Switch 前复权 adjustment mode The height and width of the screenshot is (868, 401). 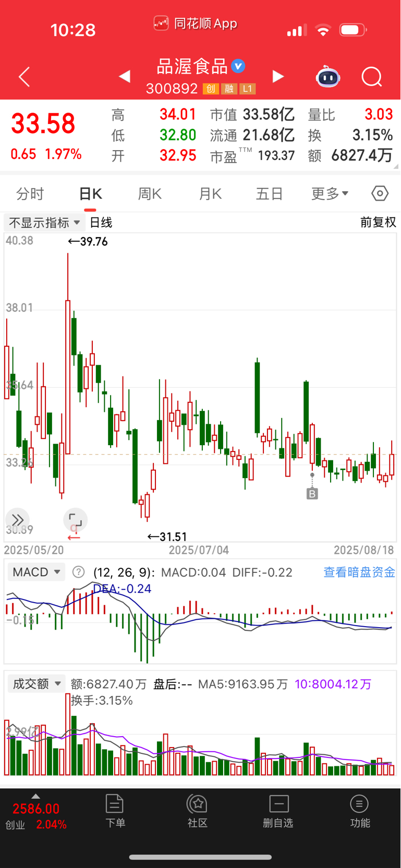tap(379, 223)
